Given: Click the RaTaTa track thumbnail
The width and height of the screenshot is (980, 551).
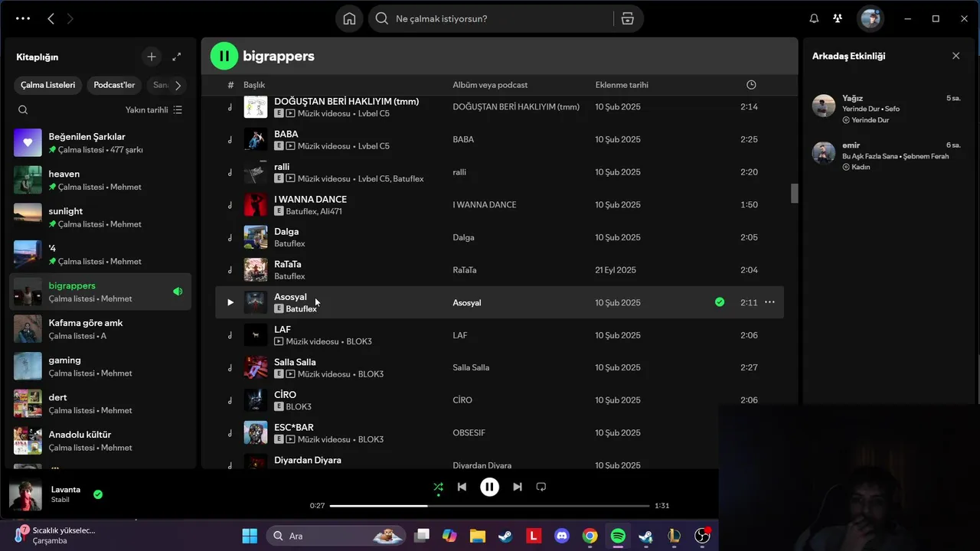Looking at the screenshot, I should click(256, 270).
